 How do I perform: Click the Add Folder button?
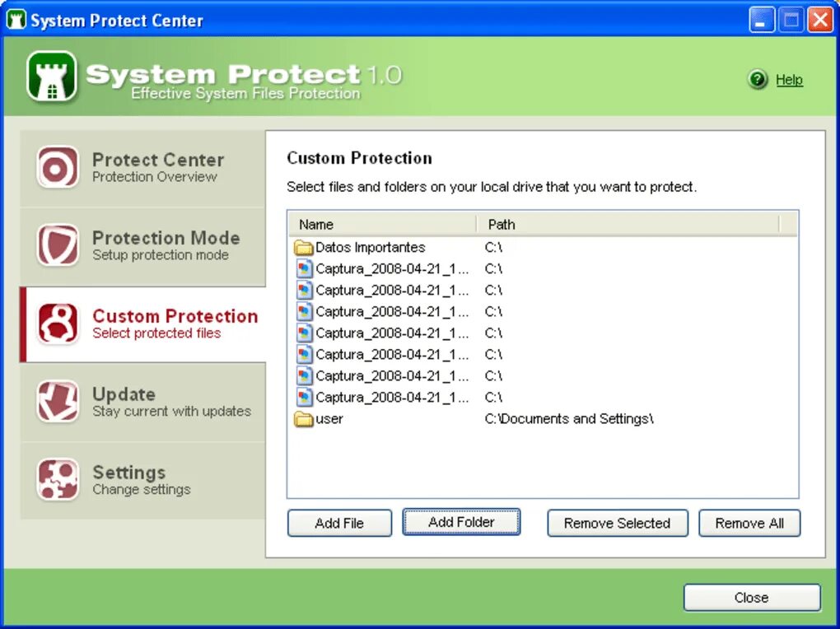[461, 522]
